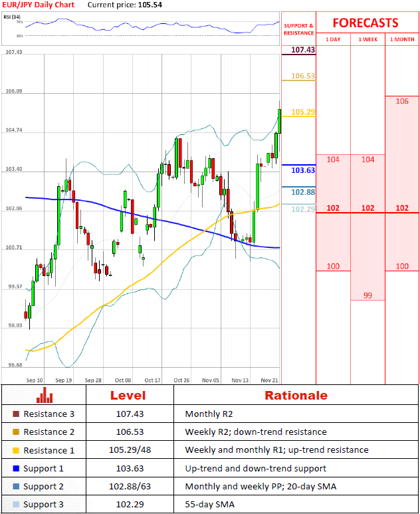Click the Resistance 2 gold color swatch
This screenshot has height=514, width=420.
[16, 432]
